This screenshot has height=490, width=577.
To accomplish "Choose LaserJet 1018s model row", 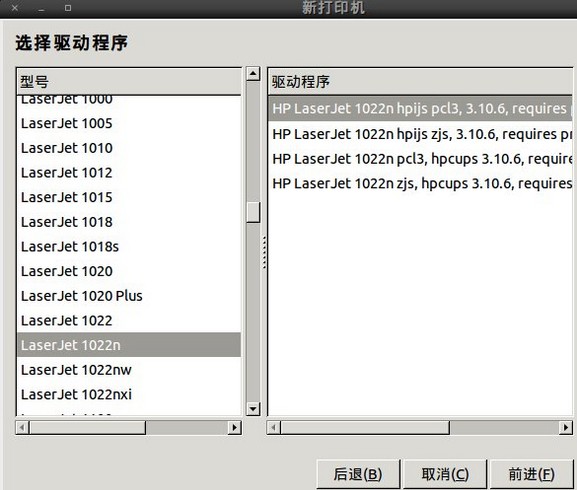I will 129,247.
